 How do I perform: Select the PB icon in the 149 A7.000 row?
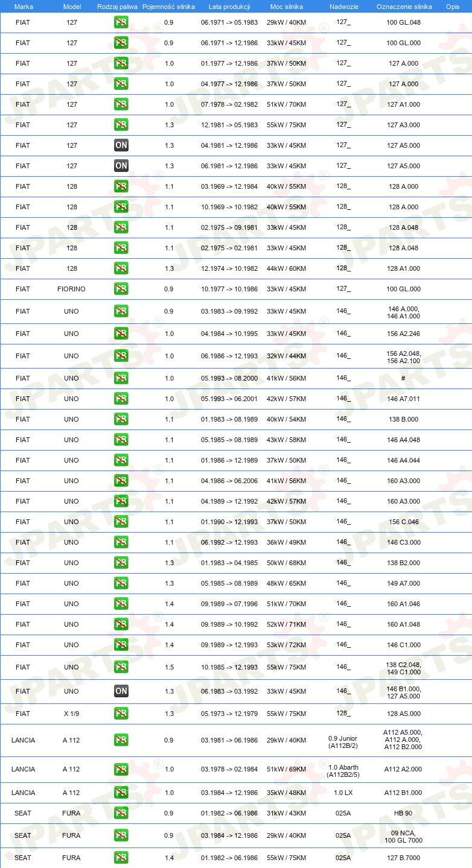pos(121,583)
